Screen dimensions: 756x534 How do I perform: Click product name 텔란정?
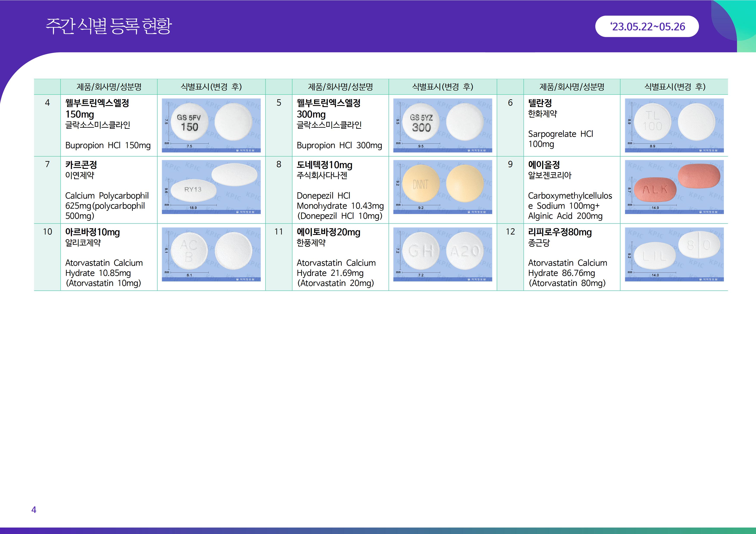coord(540,103)
